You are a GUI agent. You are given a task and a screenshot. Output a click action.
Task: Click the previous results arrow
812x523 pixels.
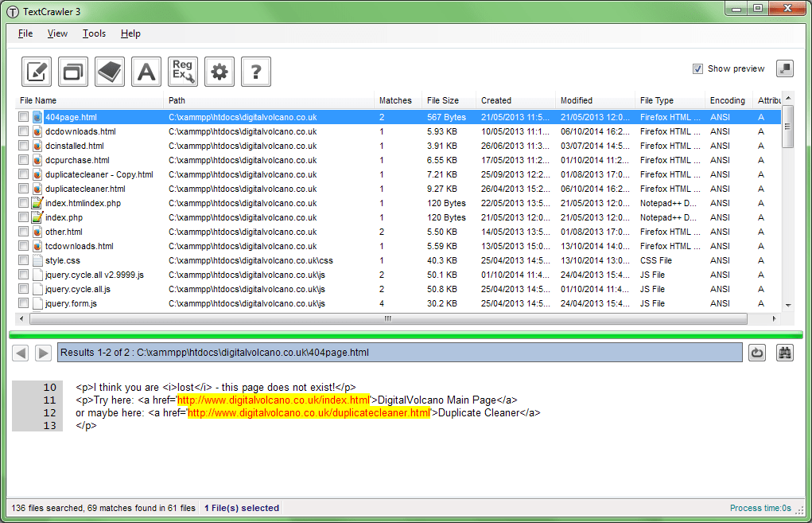pyautogui.click(x=20, y=353)
